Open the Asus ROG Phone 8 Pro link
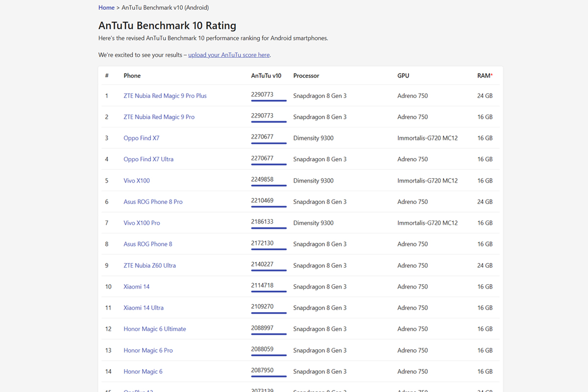588x392 pixels. pos(153,202)
